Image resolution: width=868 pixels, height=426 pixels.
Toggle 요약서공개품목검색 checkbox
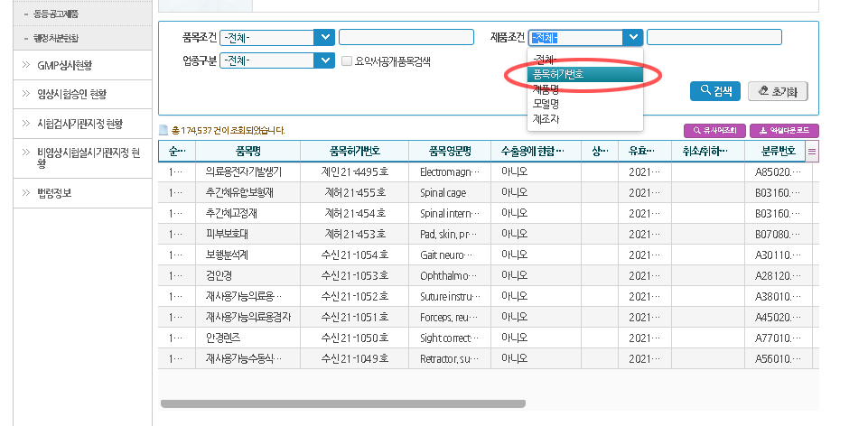click(347, 61)
